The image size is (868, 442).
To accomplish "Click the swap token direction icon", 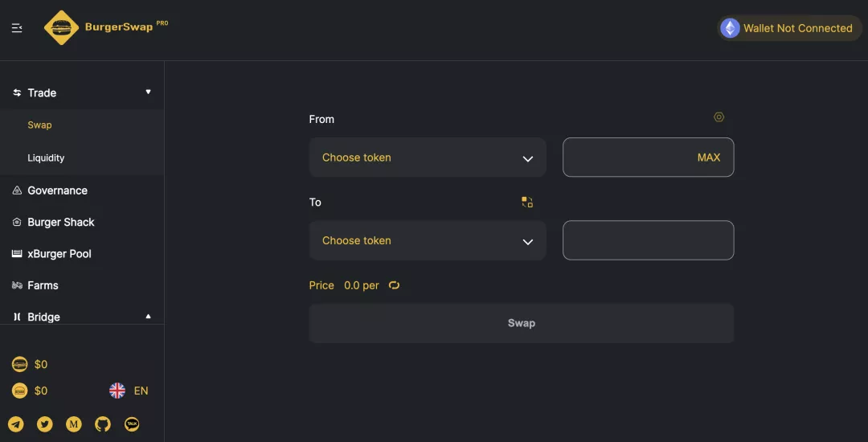I will [527, 202].
